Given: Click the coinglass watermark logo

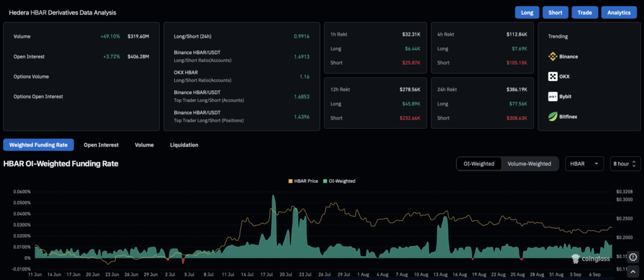Looking at the screenshot, I should pyautogui.click(x=591, y=258).
